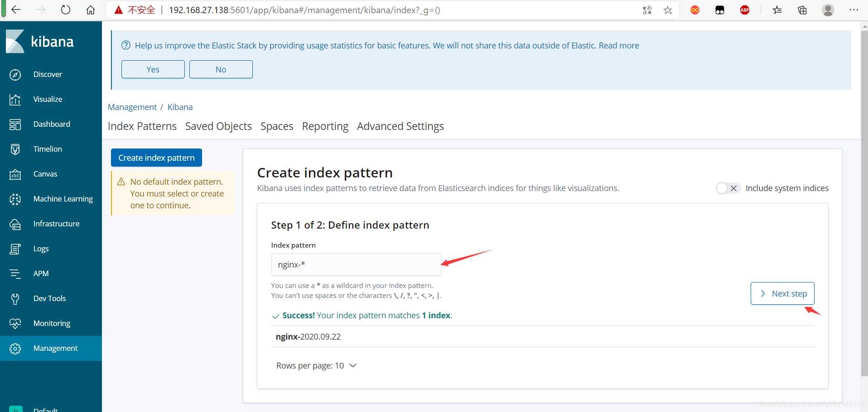Image resolution: width=868 pixels, height=412 pixels.
Task: Add page to favorites star icon
Action: tap(668, 10)
